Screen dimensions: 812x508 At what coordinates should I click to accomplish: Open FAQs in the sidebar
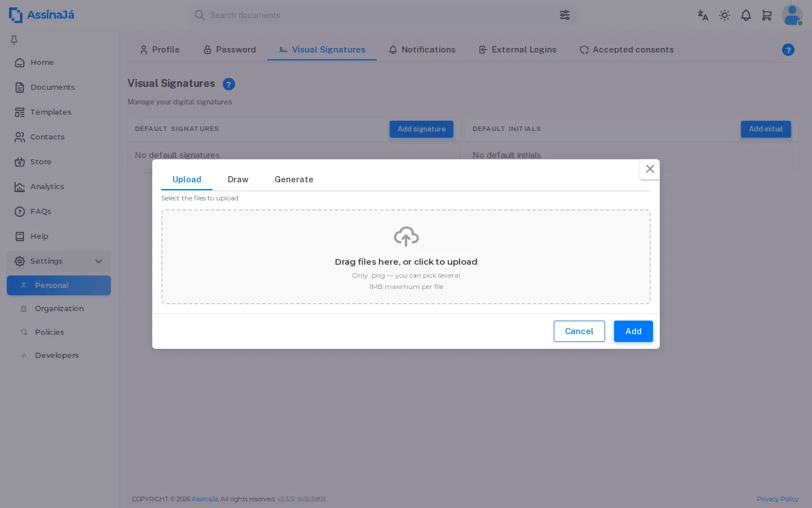point(59,212)
